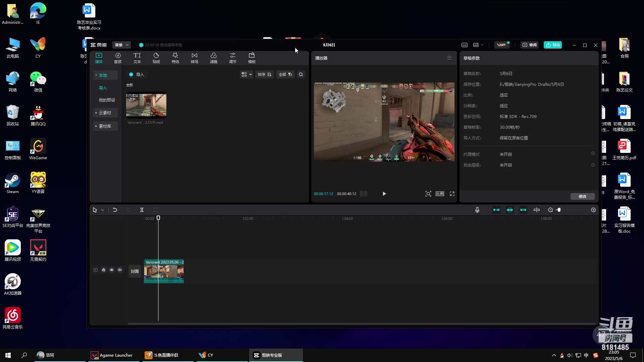Select 我的预设 in the sidebar
Image resolution: width=644 pixels, height=362 pixels.
(x=107, y=100)
